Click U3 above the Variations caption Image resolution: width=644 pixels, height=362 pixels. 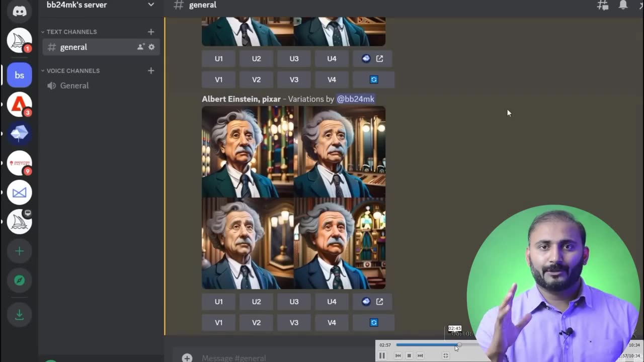[294, 59]
